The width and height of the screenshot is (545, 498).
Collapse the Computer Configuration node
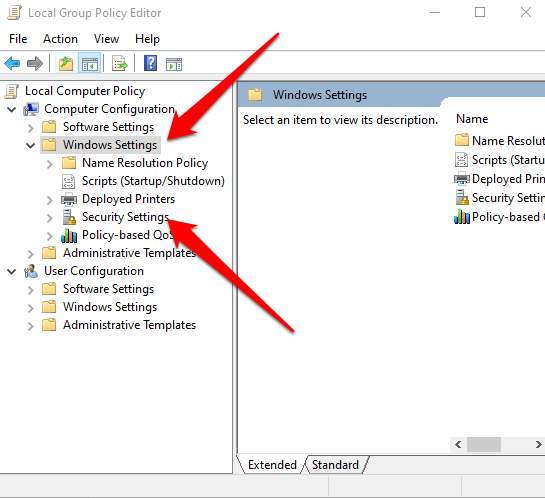coord(11,109)
